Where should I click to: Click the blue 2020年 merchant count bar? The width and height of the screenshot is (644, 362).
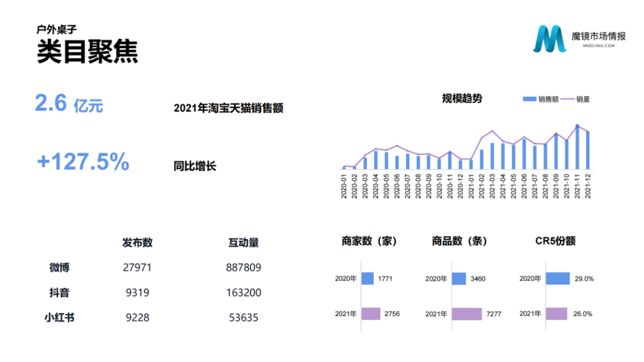367,279
